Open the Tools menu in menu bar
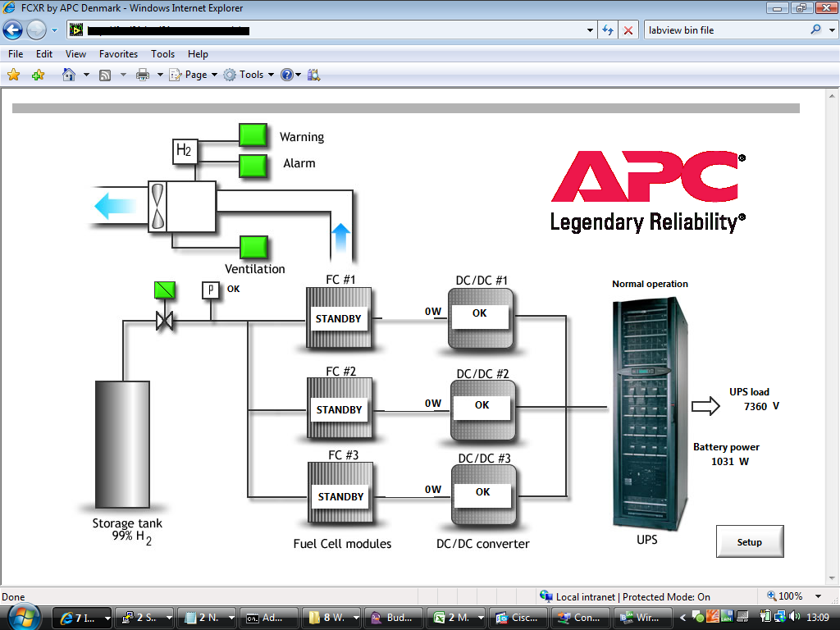 tap(163, 54)
